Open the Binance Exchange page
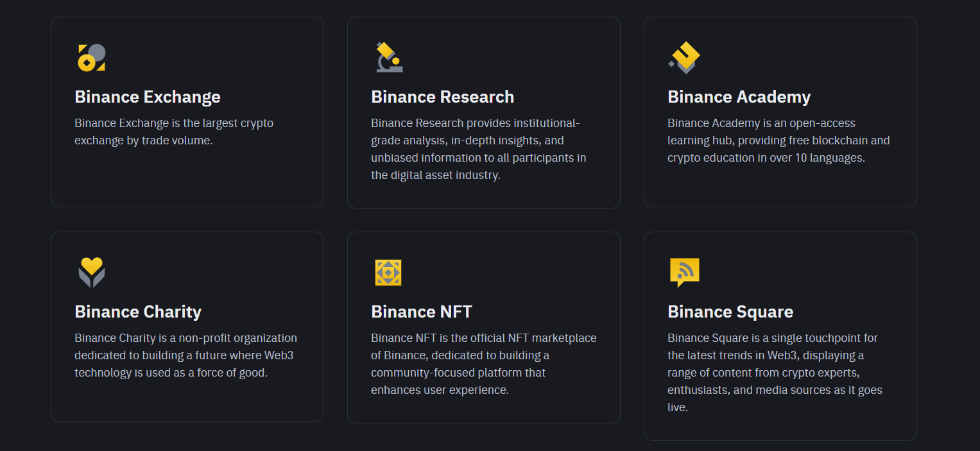The width and height of the screenshot is (980, 451). click(x=148, y=97)
